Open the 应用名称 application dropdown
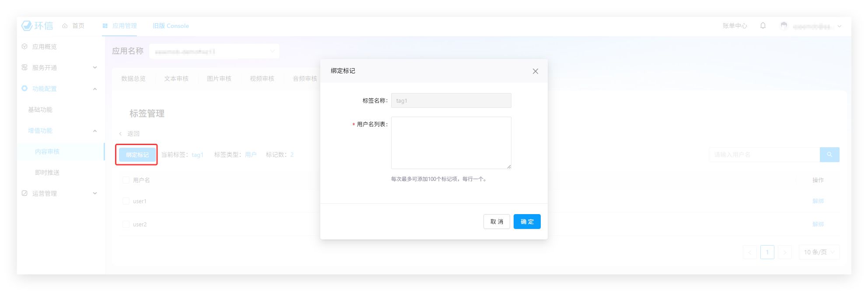Image resolution: width=868 pixels, height=291 pixels. tap(214, 51)
